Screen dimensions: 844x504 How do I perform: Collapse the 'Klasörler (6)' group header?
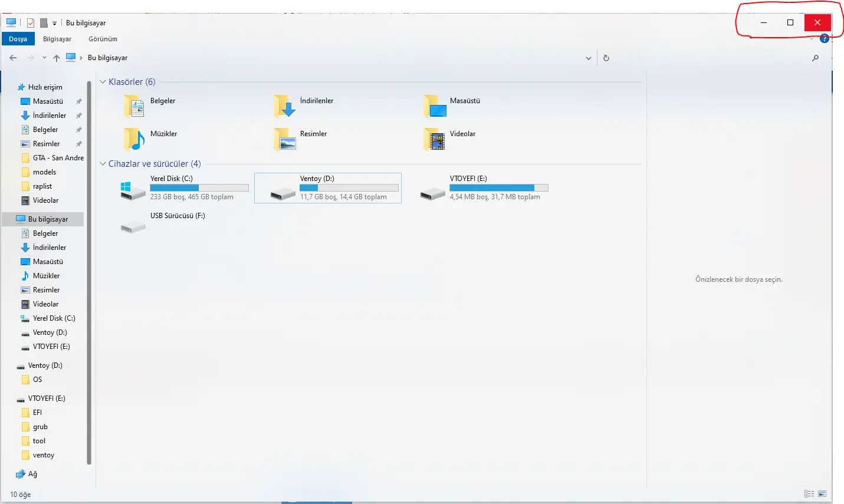click(132, 82)
